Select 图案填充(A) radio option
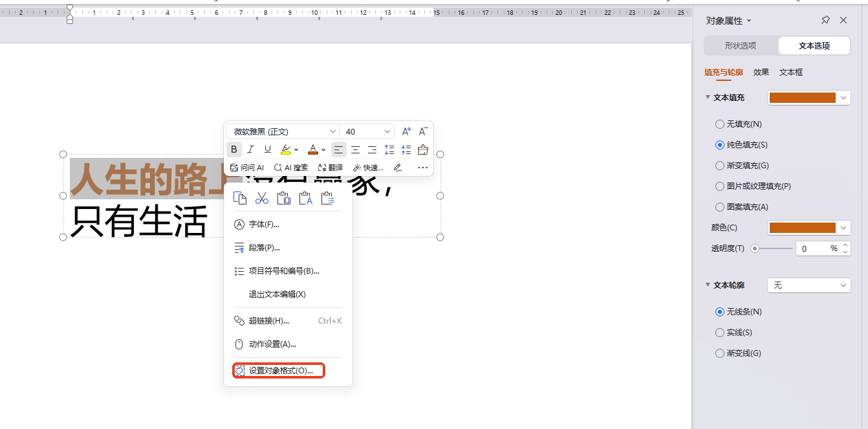 [741, 207]
